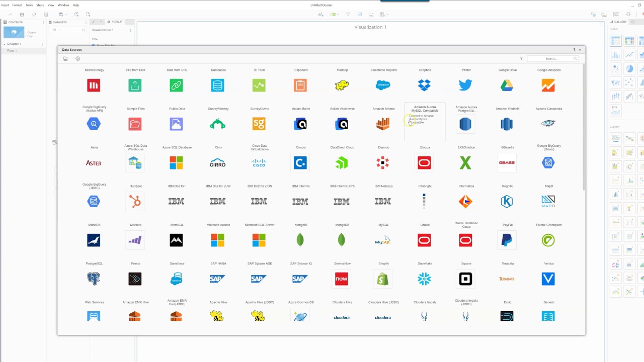This screenshot has height=362, width=644.
Task: Click the Data Sources filter funnel icon
Action: (521, 59)
